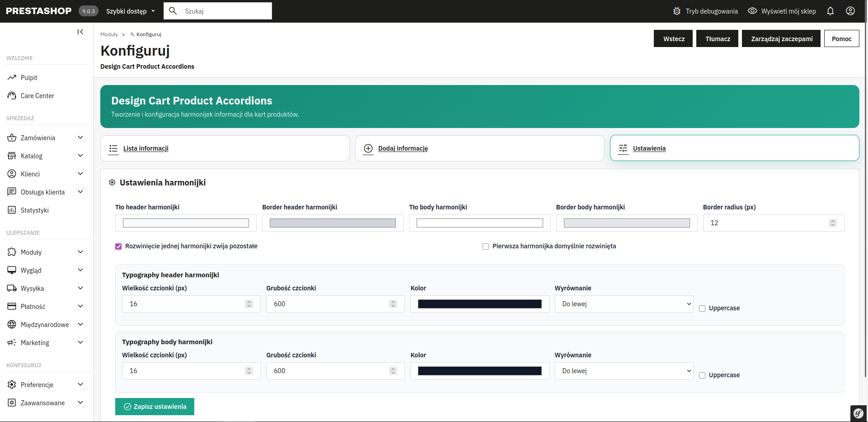Click the Klienci person icon
This screenshot has height=422, width=868.
(12, 174)
